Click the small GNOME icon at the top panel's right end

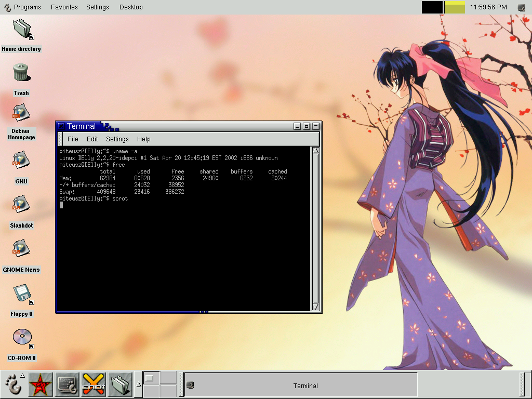tap(522, 7)
